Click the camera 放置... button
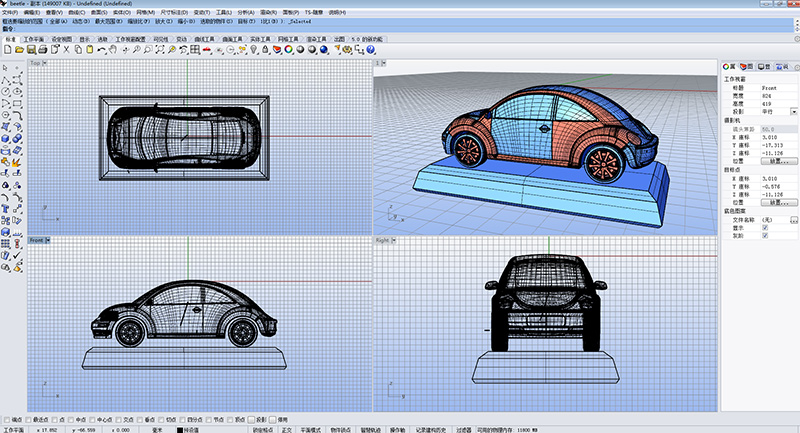 click(x=779, y=161)
